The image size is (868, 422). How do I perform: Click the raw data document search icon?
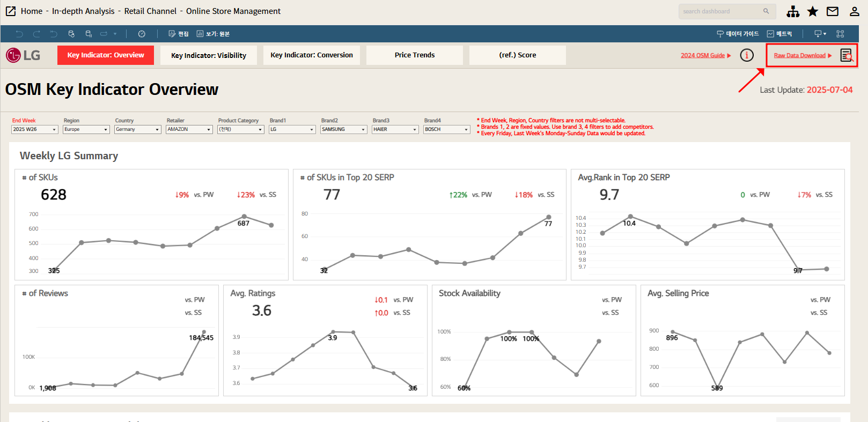tap(847, 55)
